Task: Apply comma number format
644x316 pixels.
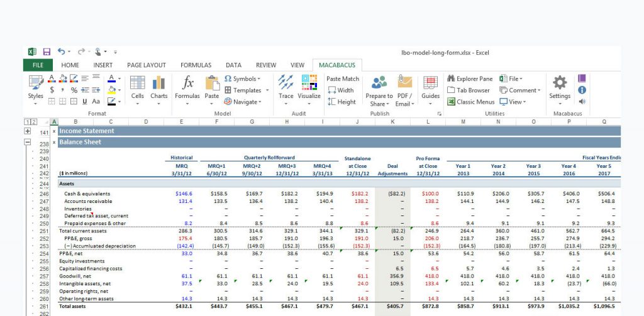Action: pos(62,90)
